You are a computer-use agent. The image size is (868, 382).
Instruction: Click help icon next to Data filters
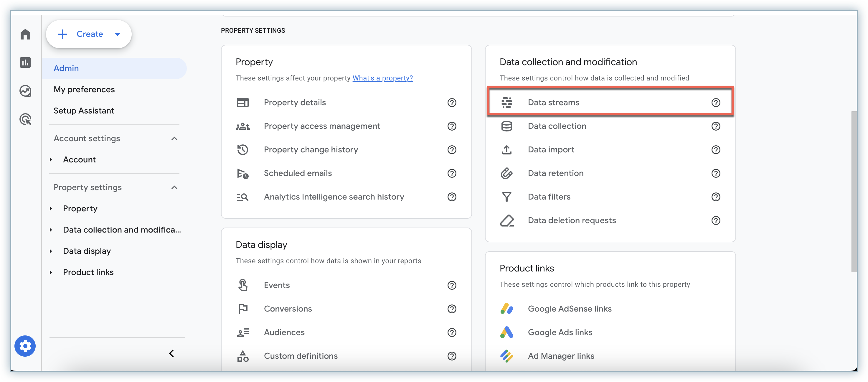click(716, 197)
